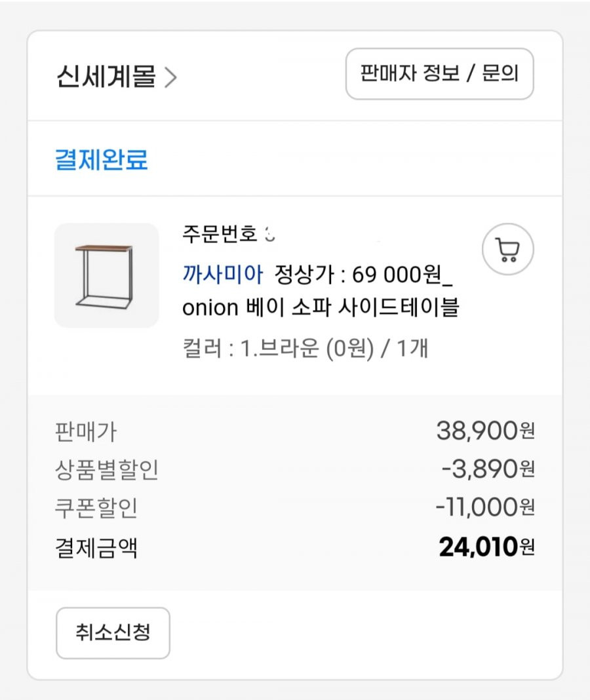Request cancellation with 취소신청 button

click(x=113, y=632)
